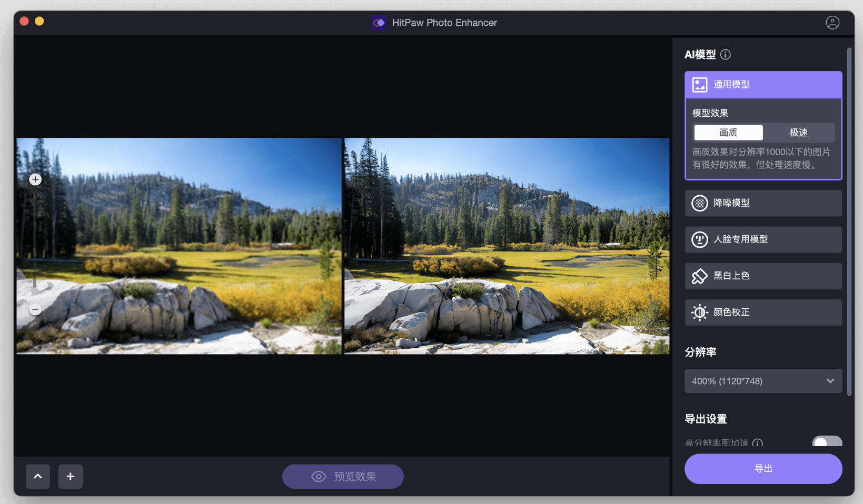Viewport: 863px width, 504px height.
Task: Open the user account icon
Action: coord(832,22)
